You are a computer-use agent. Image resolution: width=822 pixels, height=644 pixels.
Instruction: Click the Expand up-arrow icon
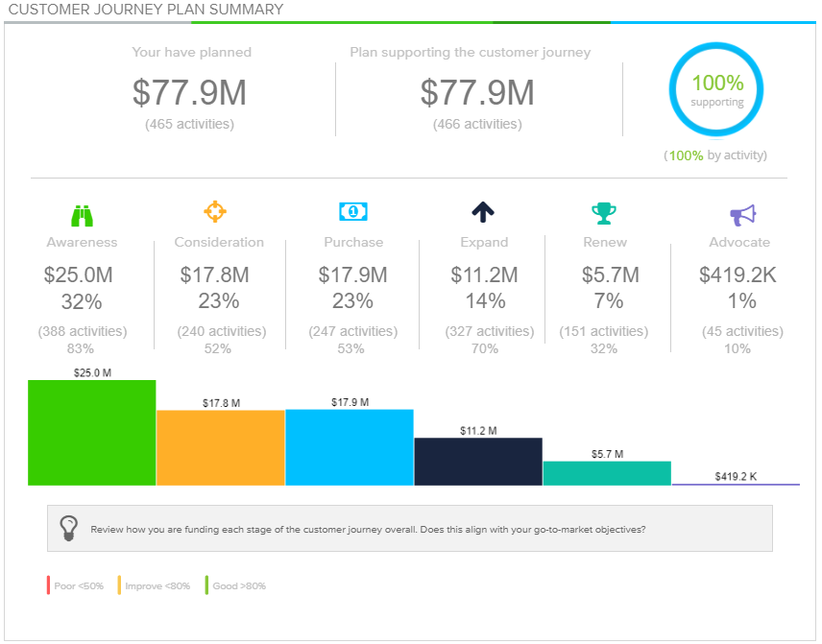point(483,212)
